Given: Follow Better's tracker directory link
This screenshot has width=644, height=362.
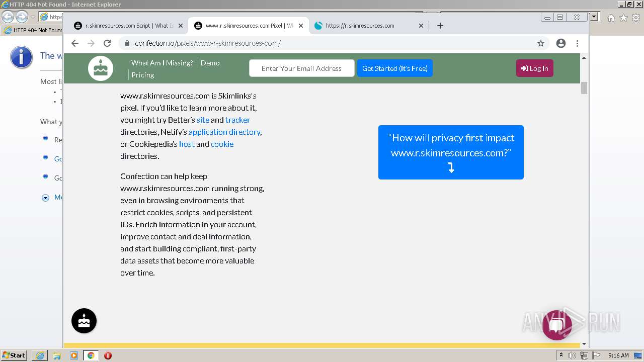Looking at the screenshot, I should click(x=237, y=120).
